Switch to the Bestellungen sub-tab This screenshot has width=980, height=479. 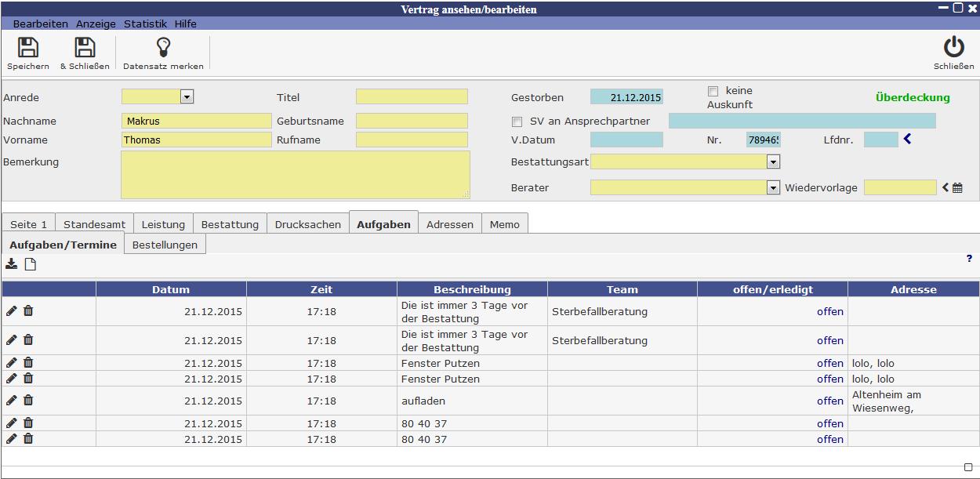click(165, 245)
